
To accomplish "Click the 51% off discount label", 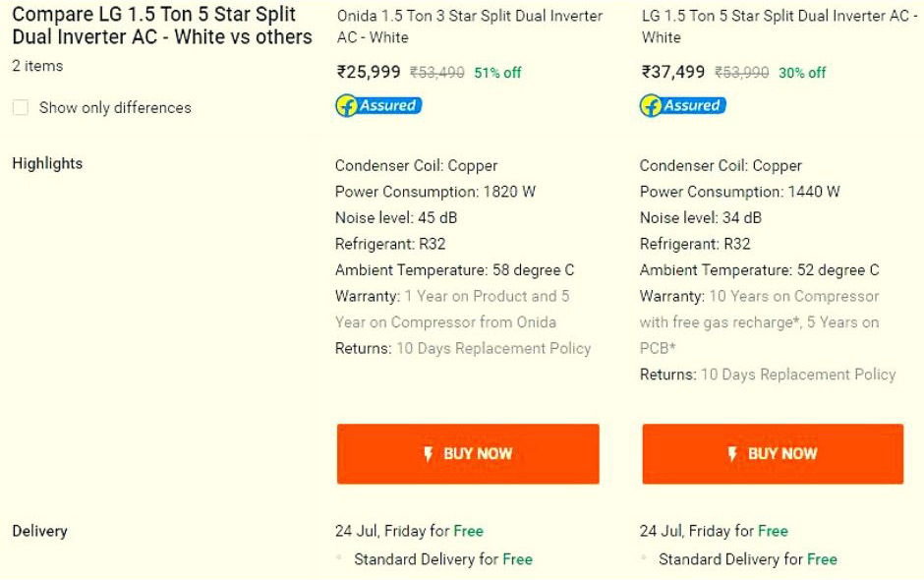I will [x=498, y=73].
